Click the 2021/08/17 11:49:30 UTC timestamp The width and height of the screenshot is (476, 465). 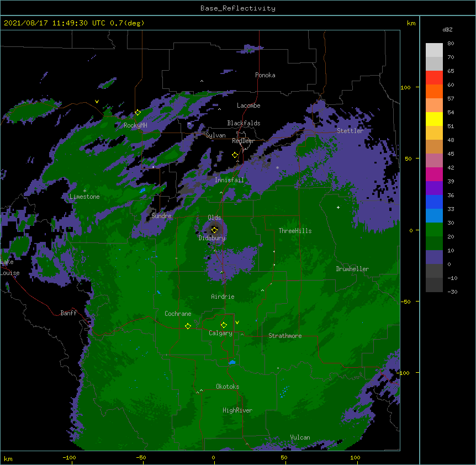tap(55, 23)
